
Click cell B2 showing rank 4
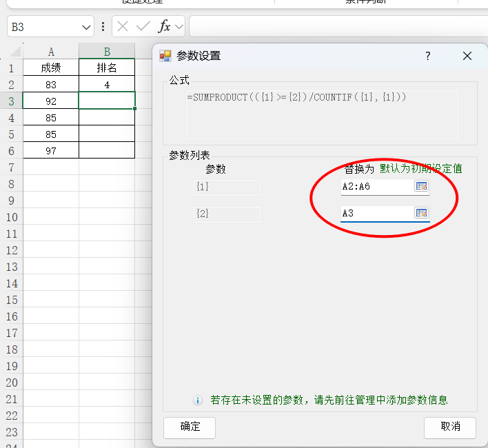pyautogui.click(x=107, y=85)
